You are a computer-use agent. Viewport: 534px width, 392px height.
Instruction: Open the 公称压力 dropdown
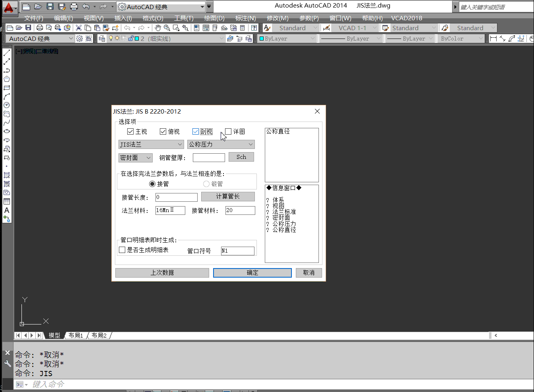click(221, 145)
